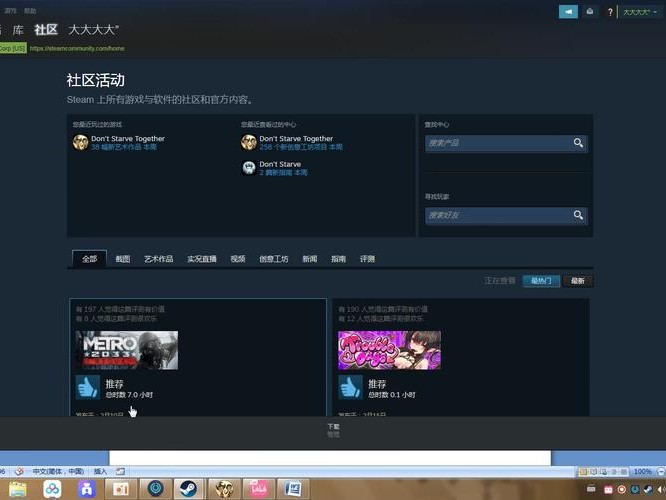Click thumbs-up icon on Metro 2033 review

point(88,387)
